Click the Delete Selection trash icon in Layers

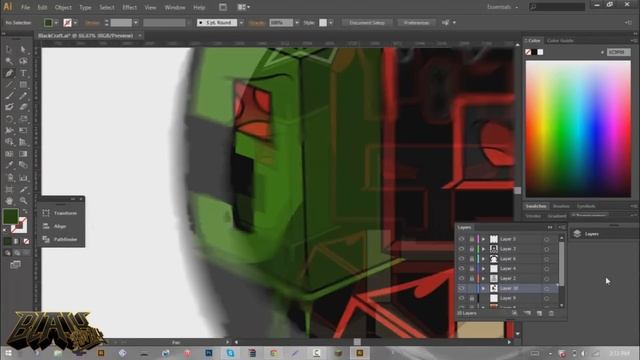click(551, 313)
